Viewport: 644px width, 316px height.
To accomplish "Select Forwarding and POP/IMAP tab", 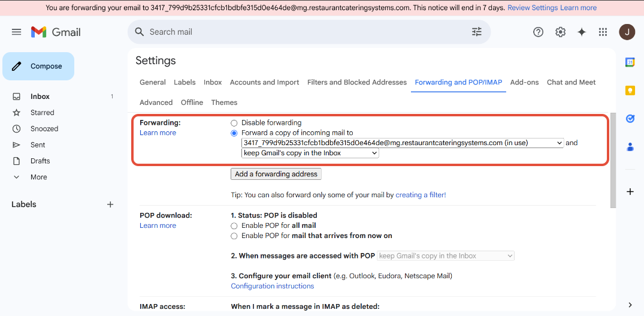I will coord(458,82).
